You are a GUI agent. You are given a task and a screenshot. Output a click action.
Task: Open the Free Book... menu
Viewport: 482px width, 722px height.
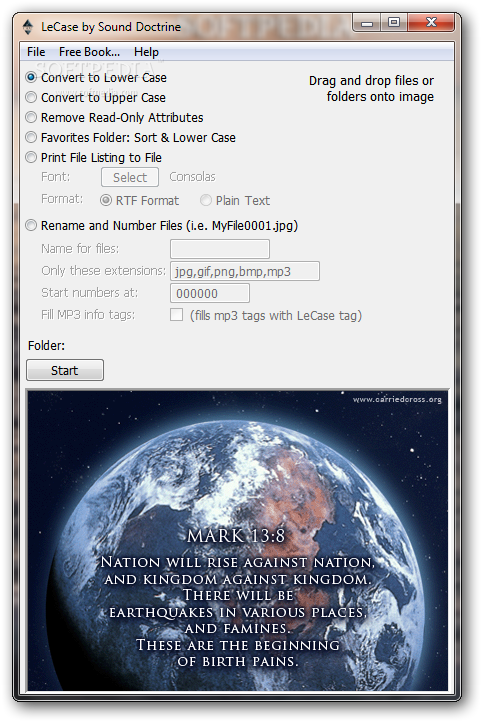click(89, 52)
